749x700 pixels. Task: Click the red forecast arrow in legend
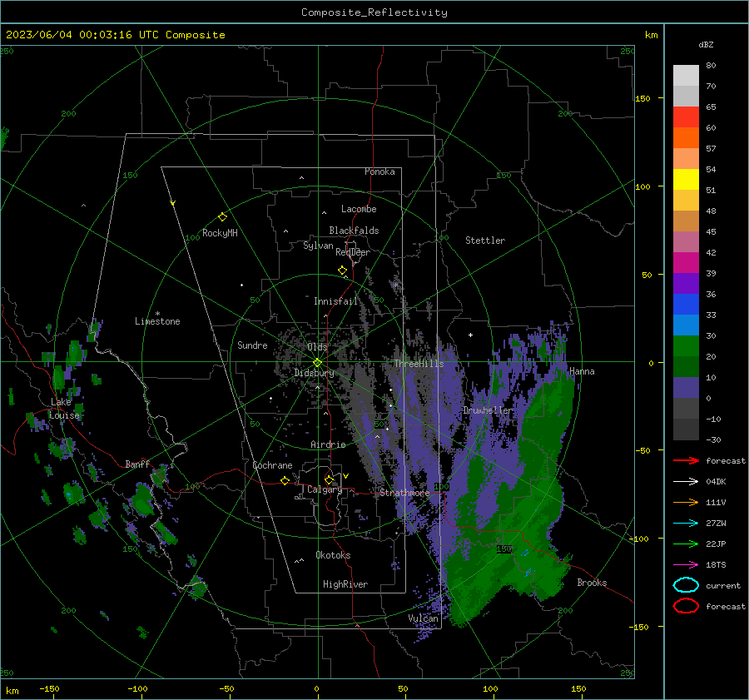click(686, 460)
